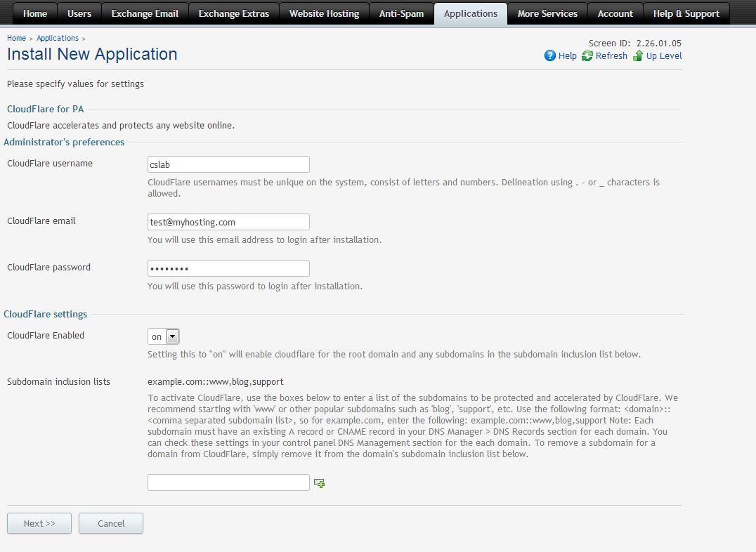
Task: Follow the Home breadcrumb link
Action: (x=16, y=38)
